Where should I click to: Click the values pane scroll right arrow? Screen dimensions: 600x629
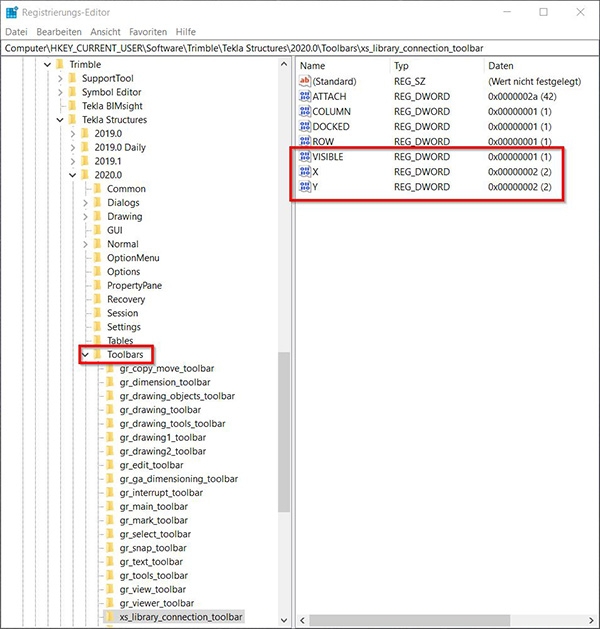[x=591, y=620]
